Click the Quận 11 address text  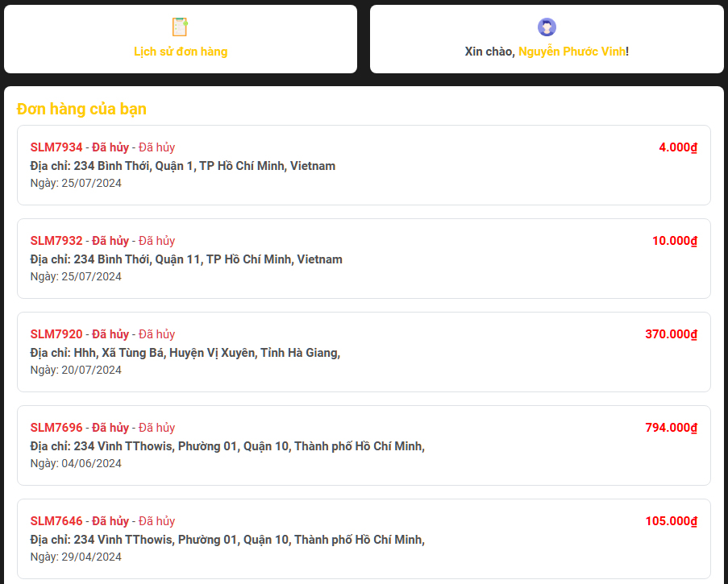point(186,259)
